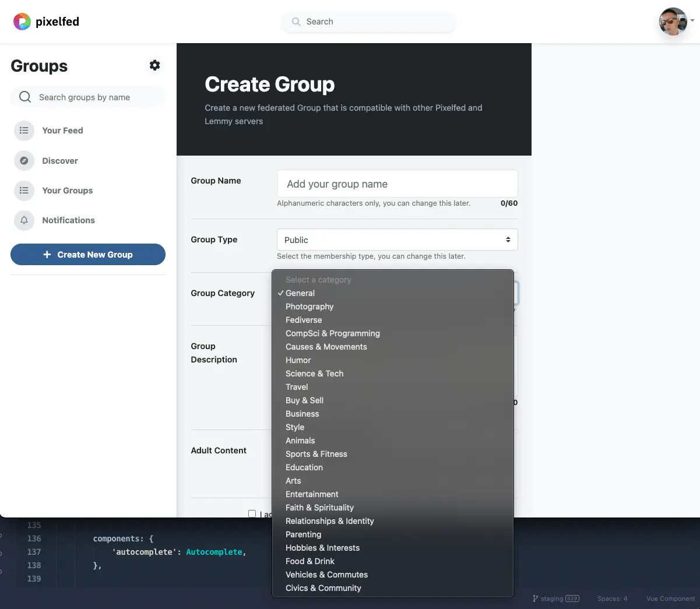Click the Group Name input field

click(x=397, y=184)
